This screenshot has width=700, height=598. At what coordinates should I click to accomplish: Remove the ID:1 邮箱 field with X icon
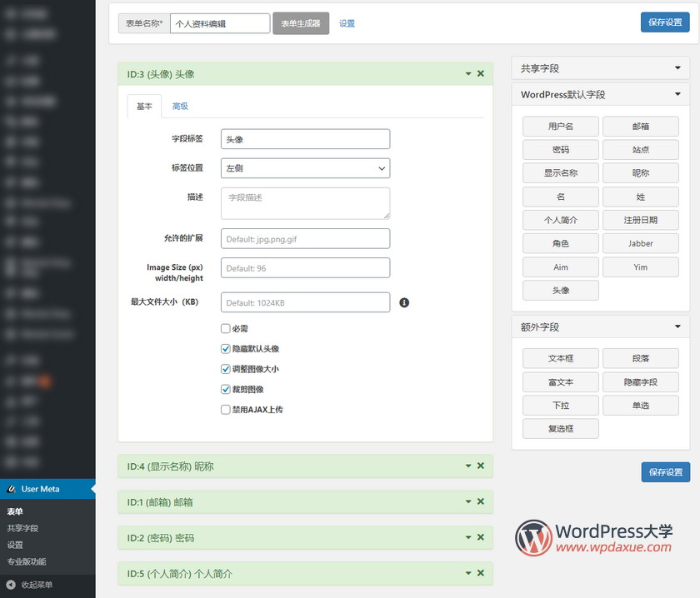(x=480, y=502)
